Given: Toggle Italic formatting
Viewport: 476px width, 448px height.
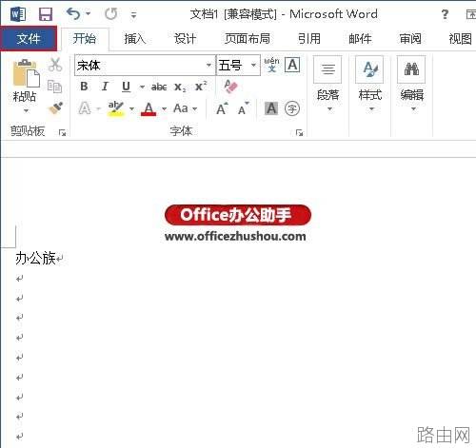Looking at the screenshot, I should coord(105,87).
